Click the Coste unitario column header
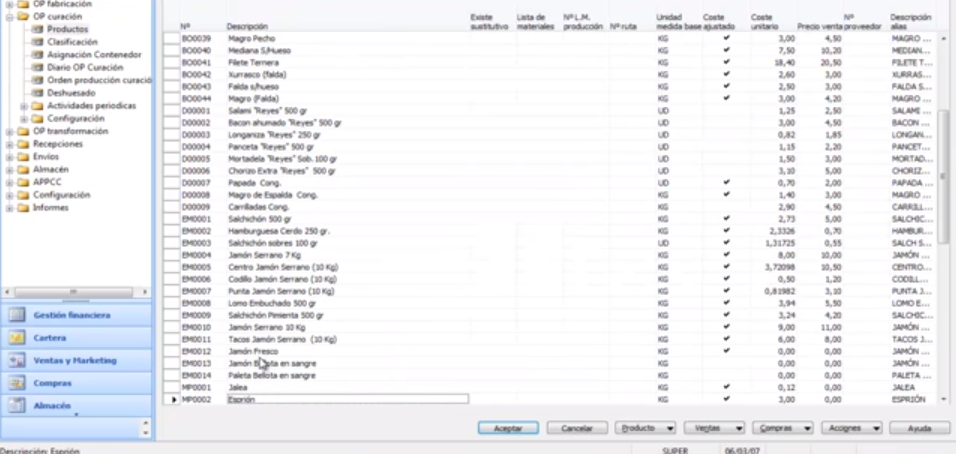Viewport: 956px width, 454px height. pos(765,22)
